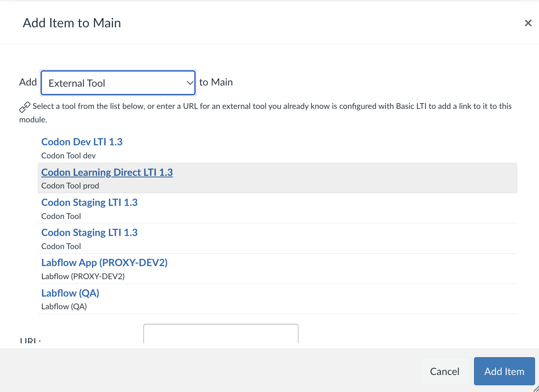Choose Codon Learning Direct LTI 1.3 tool
Screen dimensions: 539x392
tap(107, 172)
